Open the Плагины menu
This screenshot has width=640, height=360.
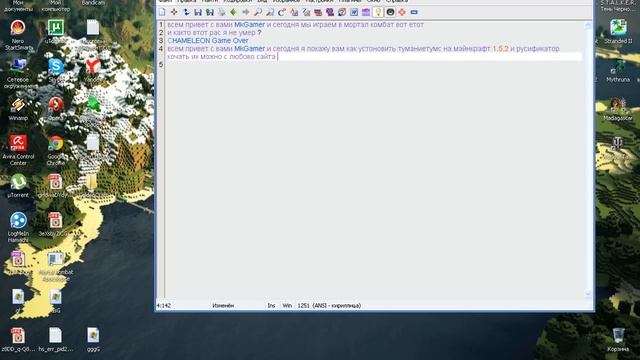(350, 1)
